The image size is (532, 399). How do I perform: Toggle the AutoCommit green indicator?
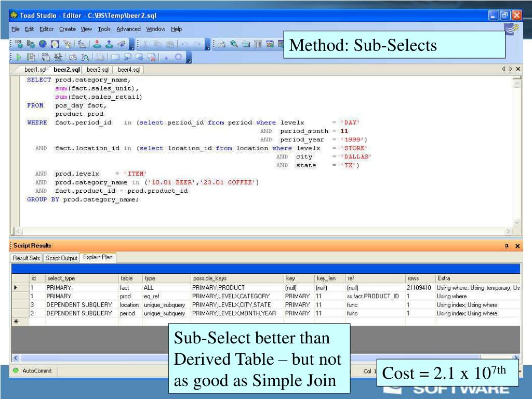click(x=15, y=370)
